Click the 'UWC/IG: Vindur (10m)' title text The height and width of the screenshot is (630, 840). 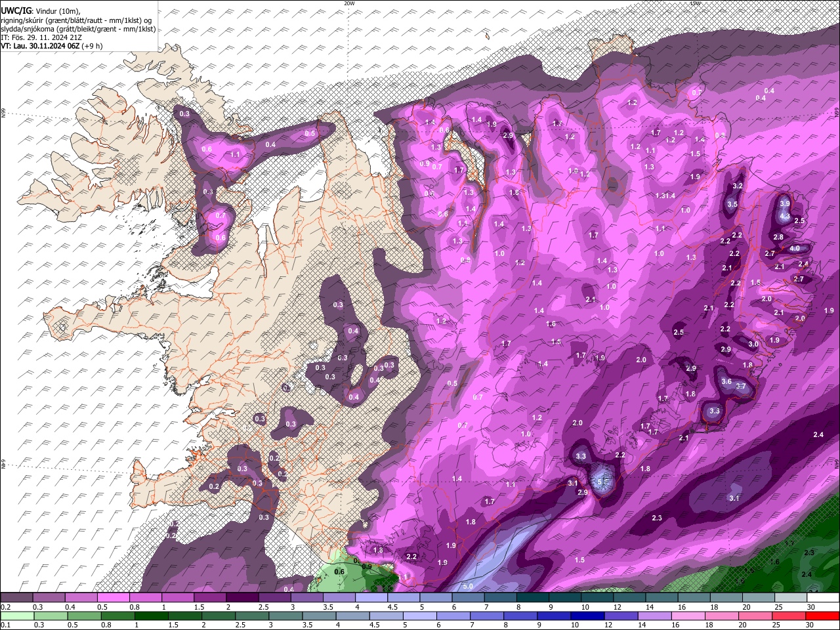pyautogui.click(x=40, y=11)
